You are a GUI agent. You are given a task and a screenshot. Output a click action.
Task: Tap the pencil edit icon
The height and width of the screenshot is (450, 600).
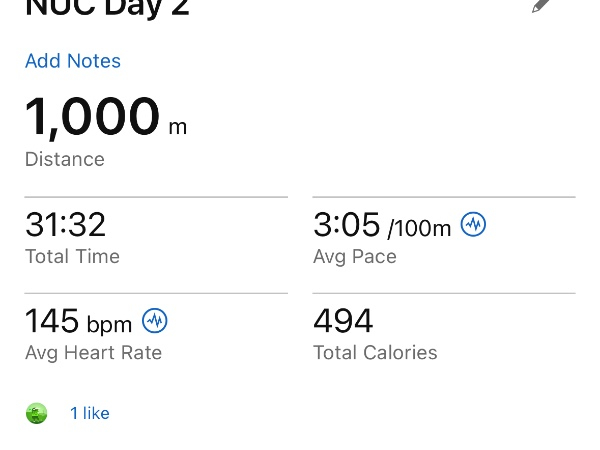pyautogui.click(x=541, y=5)
